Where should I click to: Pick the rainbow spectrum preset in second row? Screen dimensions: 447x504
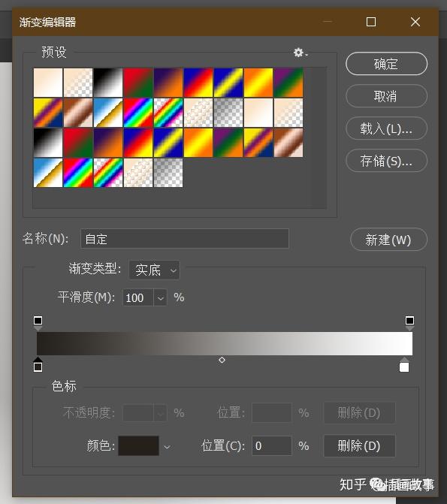[138, 113]
